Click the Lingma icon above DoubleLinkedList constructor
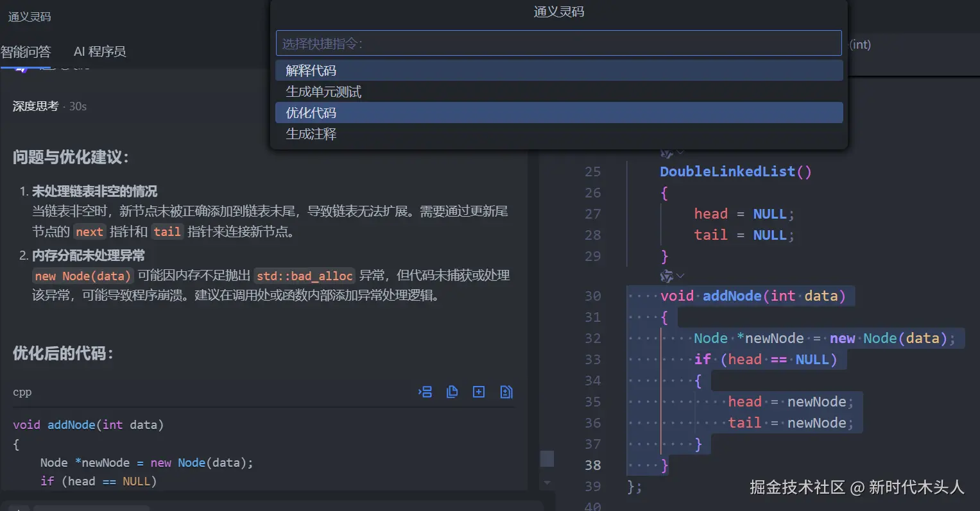 (667, 153)
